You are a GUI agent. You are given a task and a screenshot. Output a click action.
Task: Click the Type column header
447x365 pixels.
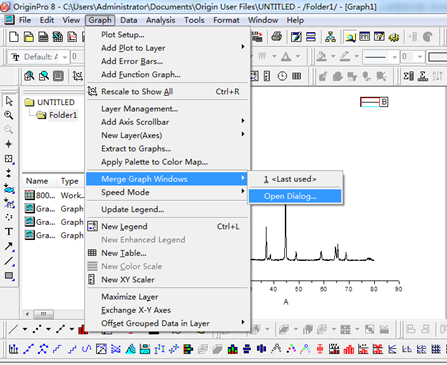tap(70, 181)
